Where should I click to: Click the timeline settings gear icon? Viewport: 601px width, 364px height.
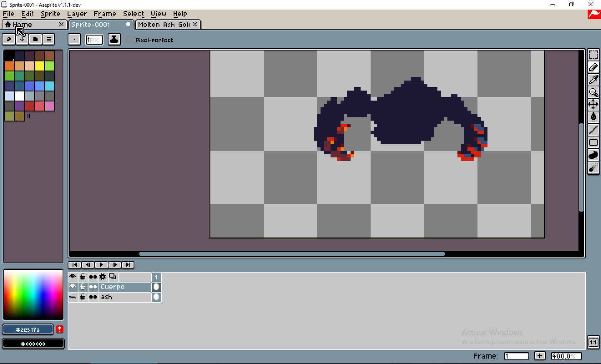coord(103,277)
